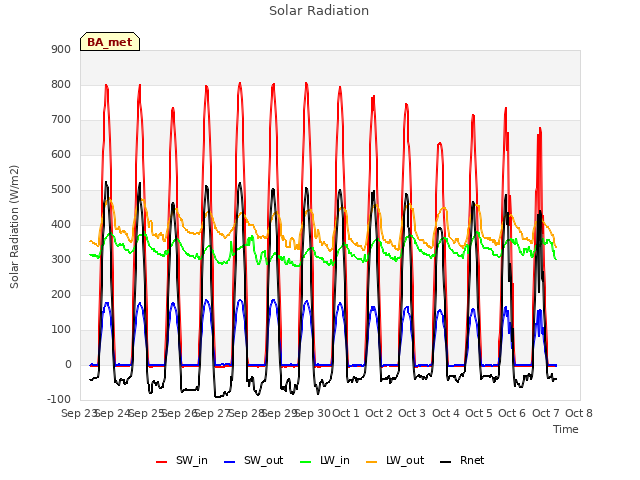This screenshot has height=480, width=640.
Task: Click the Sep 23 x-axis label
Action: [79, 413]
